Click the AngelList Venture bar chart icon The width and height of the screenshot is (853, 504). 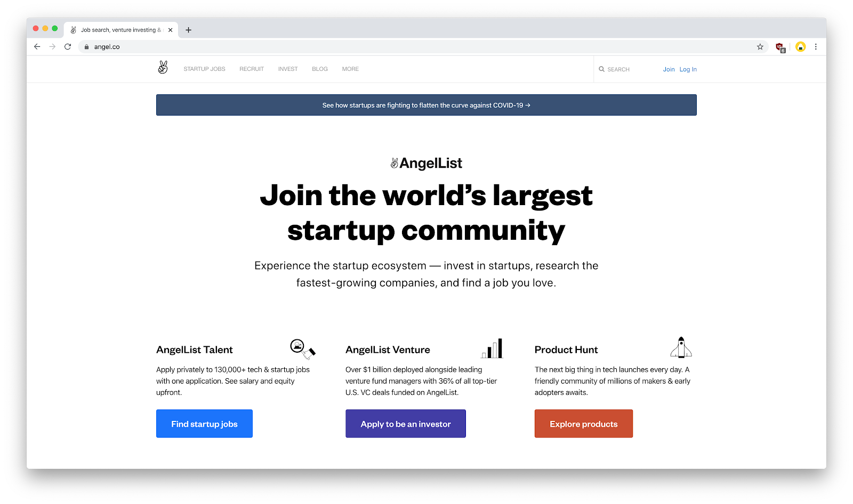click(492, 348)
